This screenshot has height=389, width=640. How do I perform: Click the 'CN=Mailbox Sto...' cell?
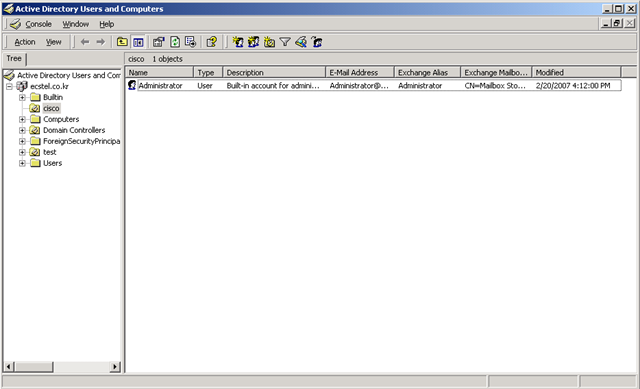tap(495, 86)
